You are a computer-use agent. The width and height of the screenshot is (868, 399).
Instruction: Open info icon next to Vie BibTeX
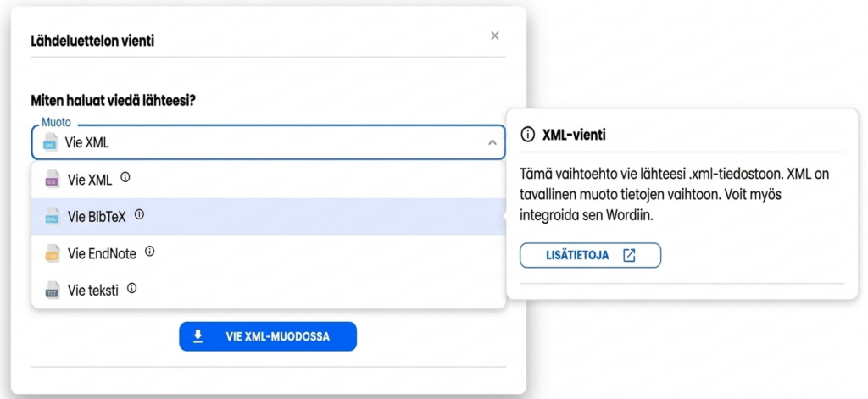tap(140, 214)
